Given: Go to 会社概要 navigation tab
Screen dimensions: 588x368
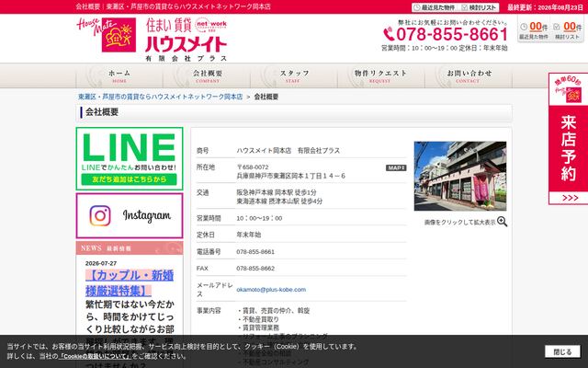Looking at the screenshot, I should click(x=208, y=75).
